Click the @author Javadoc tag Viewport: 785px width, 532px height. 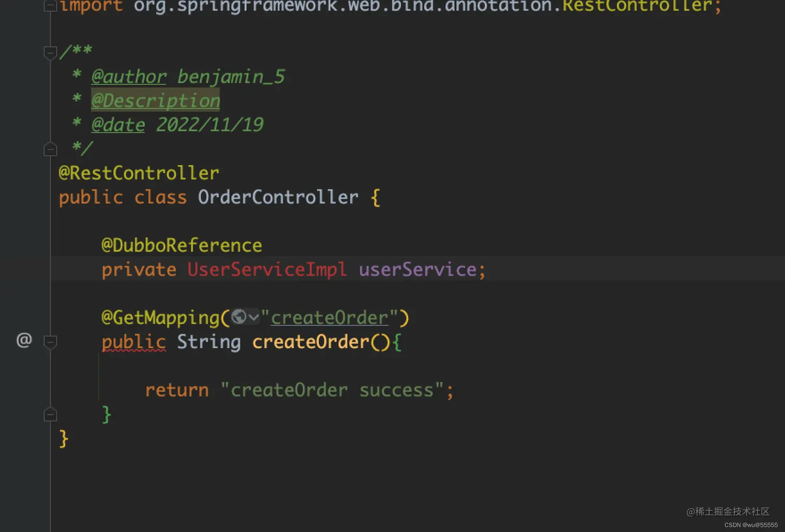(129, 77)
